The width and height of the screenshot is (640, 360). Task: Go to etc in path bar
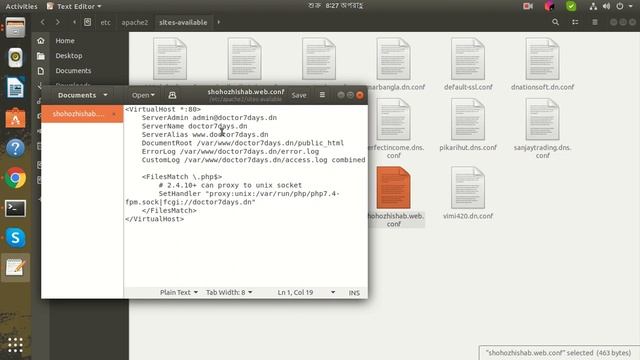[105, 22]
